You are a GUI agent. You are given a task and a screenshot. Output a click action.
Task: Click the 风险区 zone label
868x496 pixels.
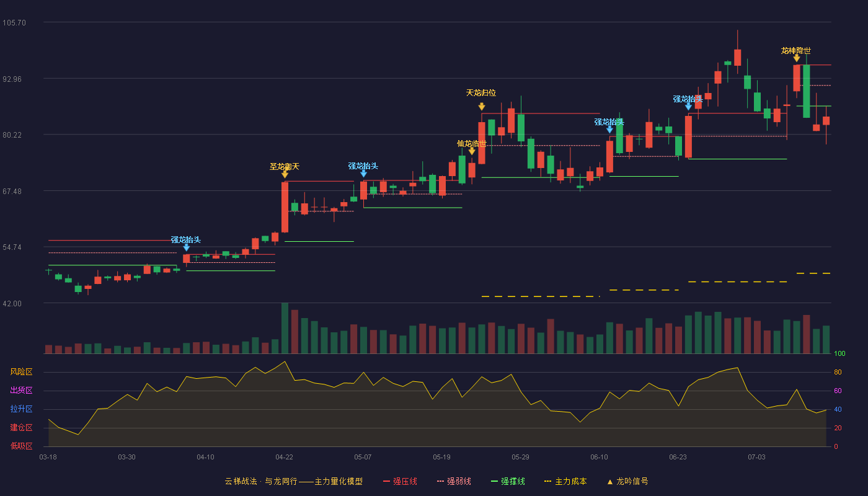(x=21, y=372)
